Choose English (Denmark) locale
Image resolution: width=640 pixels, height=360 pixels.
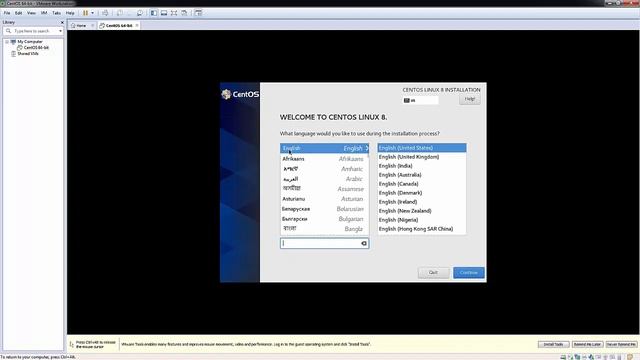tap(422, 193)
